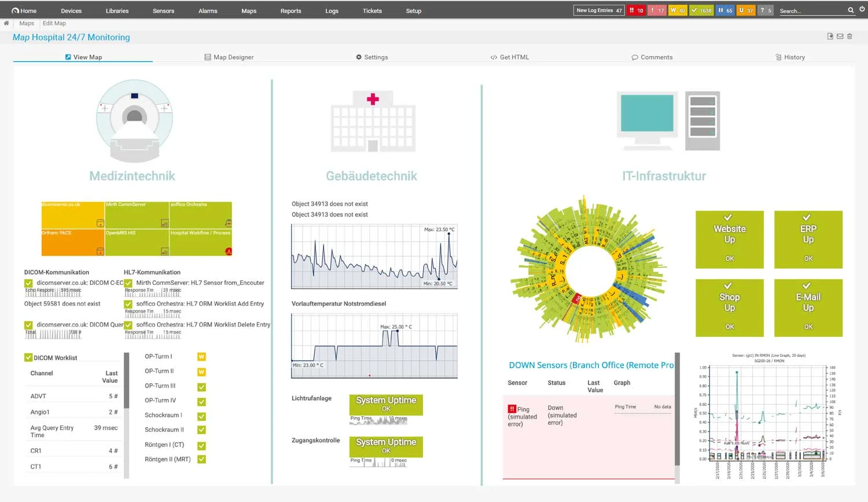Click the power logout icon
The height and width of the screenshot is (502, 868).
[862, 10]
